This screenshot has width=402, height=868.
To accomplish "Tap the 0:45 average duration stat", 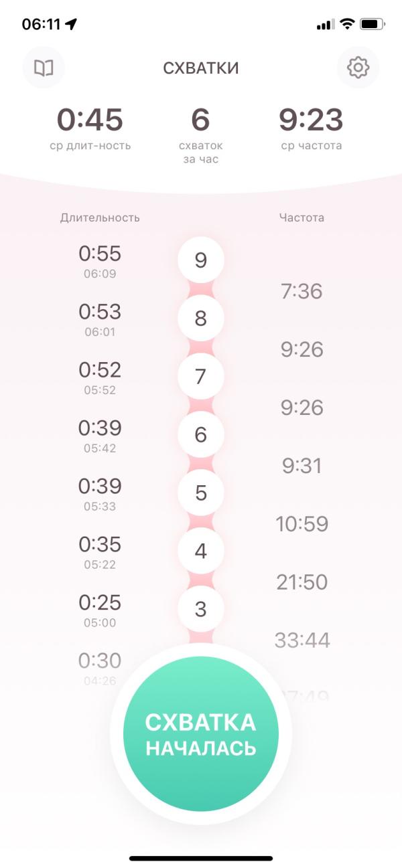I will (x=90, y=128).
